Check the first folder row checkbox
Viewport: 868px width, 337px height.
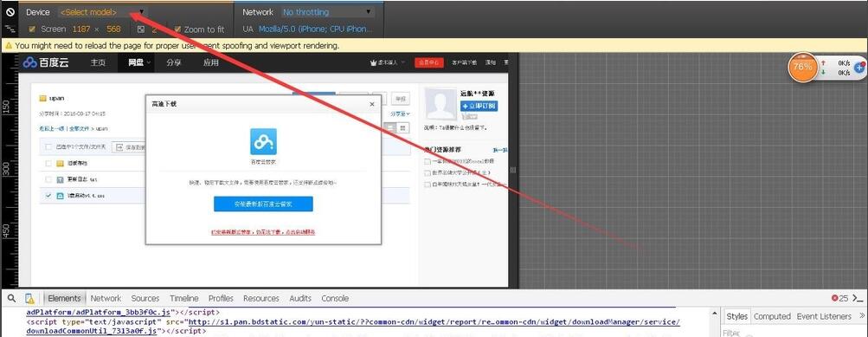48,164
